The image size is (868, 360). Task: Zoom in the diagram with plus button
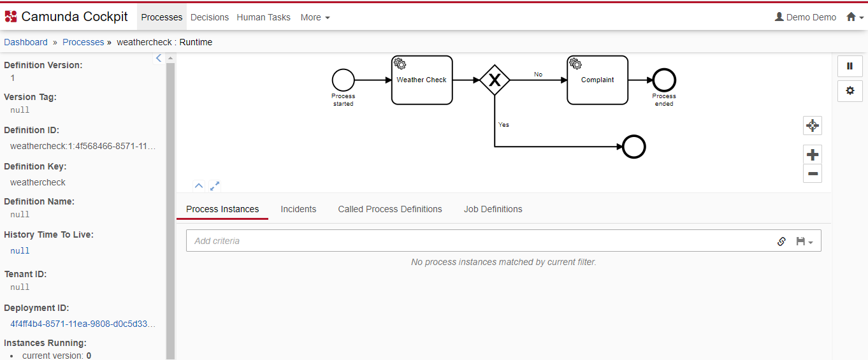click(813, 154)
